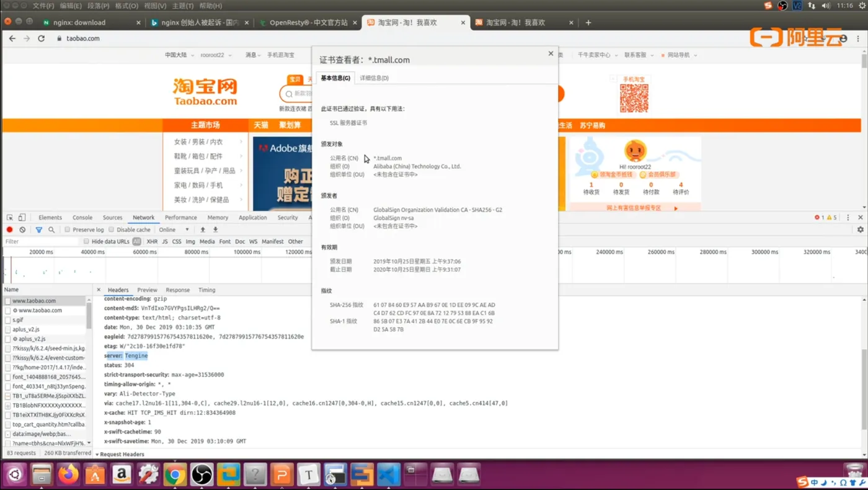Image resolution: width=868 pixels, height=490 pixels.
Task: Close the certificate viewer dialog
Action: coord(551,53)
